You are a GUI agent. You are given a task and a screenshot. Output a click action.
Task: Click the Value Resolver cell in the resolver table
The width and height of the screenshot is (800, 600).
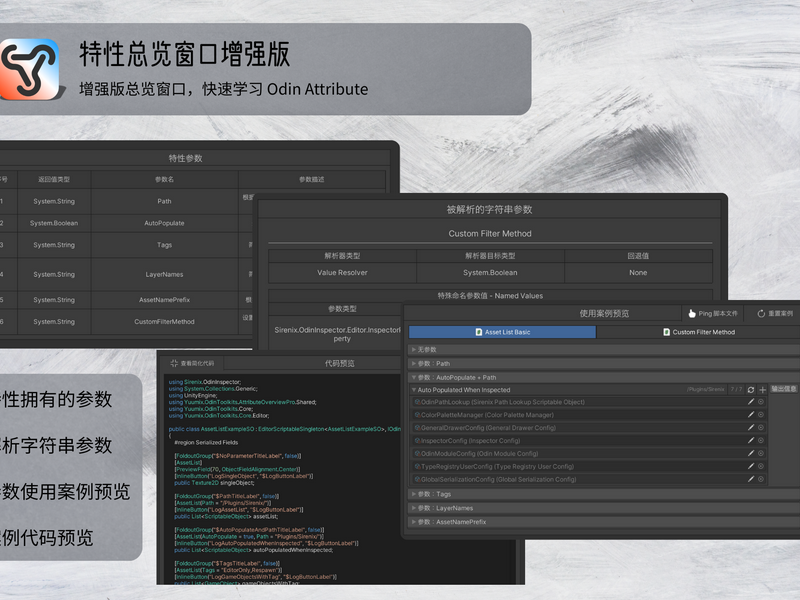(x=342, y=272)
